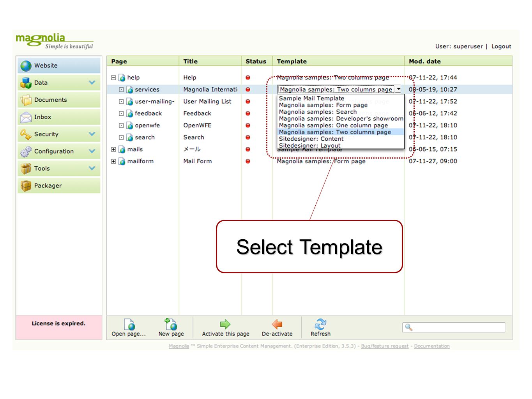Click the page icon beside feedback
The image size is (532, 399).
(x=130, y=114)
